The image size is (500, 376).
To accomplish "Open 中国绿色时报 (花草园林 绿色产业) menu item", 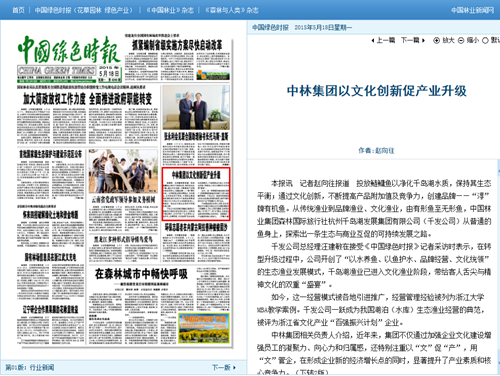I will pyautogui.click(x=84, y=10).
